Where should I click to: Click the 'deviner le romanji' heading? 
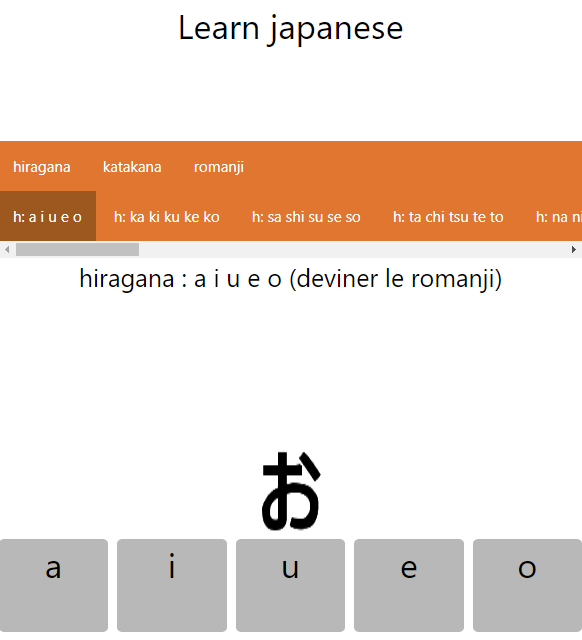[x=291, y=279]
